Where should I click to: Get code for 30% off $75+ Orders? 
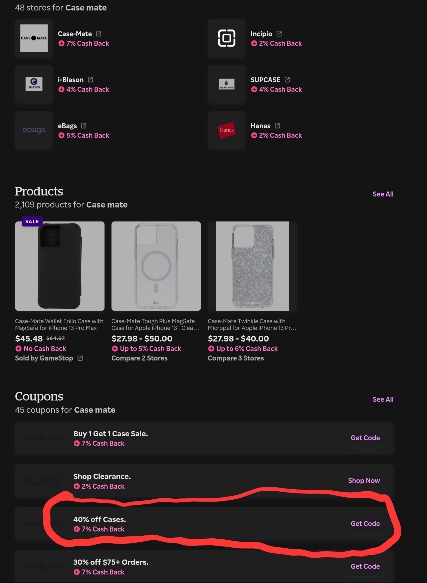[365, 566]
